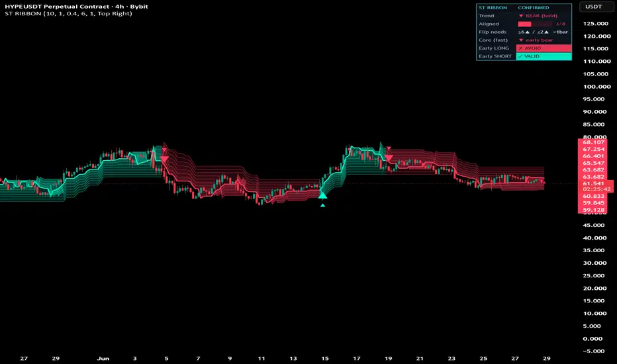Click the 0.000 price axis label
Viewport: 617px width, 364px height.
[593, 338]
